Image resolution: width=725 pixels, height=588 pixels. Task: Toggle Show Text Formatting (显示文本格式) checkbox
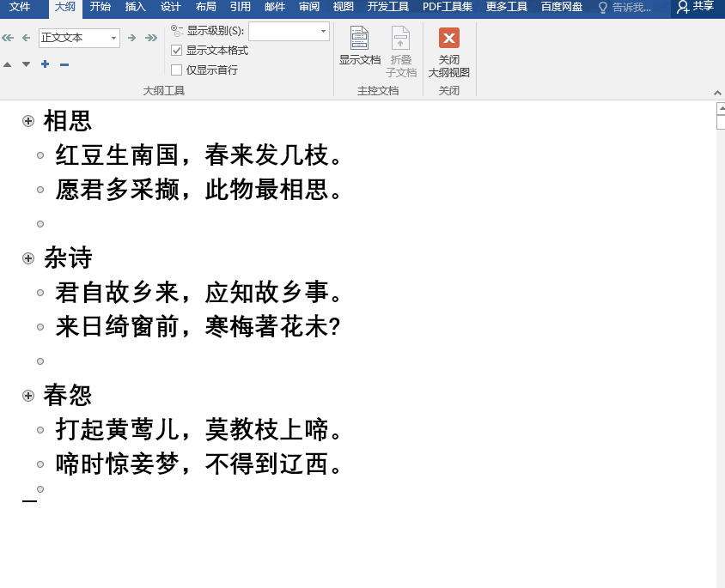click(177, 50)
